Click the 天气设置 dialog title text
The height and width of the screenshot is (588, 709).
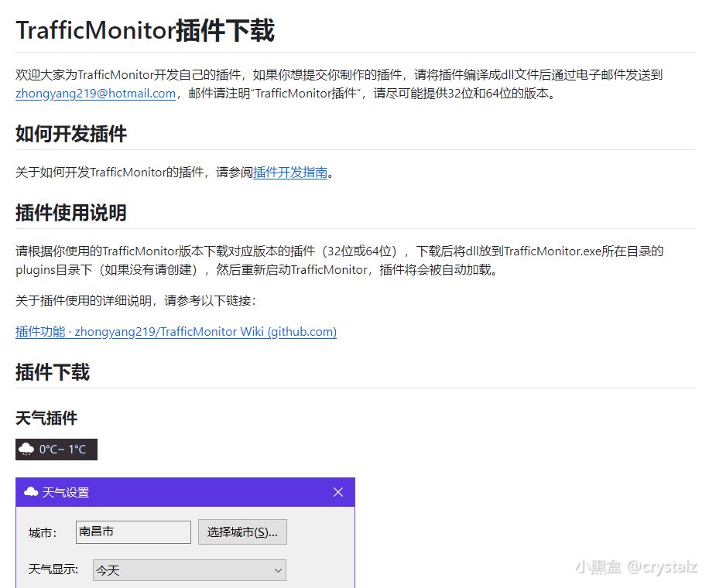pyautogui.click(x=66, y=492)
